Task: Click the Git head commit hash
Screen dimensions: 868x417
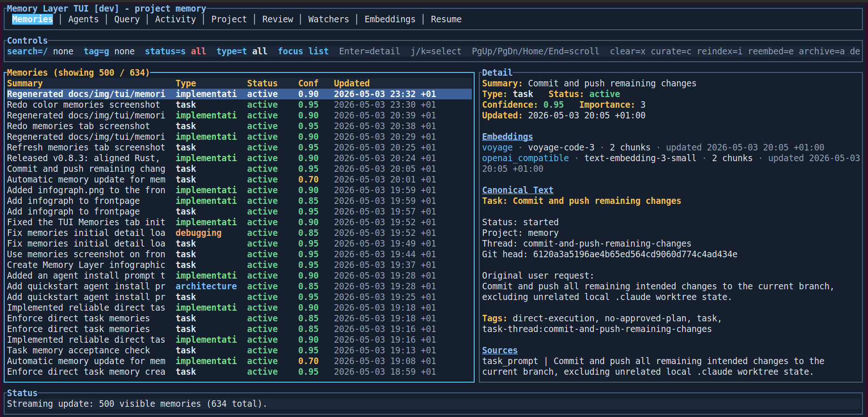Action: pyautogui.click(x=635, y=254)
